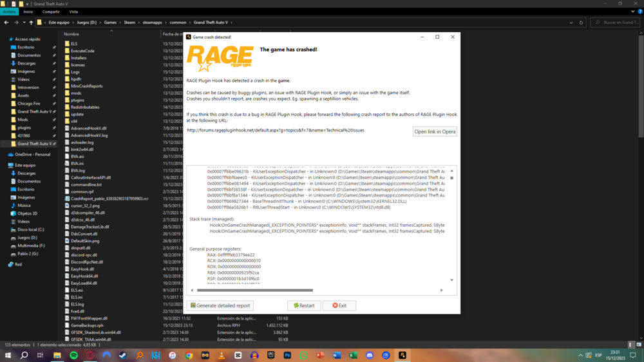Open Windows Start menu
Viewport: 644px width, 362px height.
(8, 355)
